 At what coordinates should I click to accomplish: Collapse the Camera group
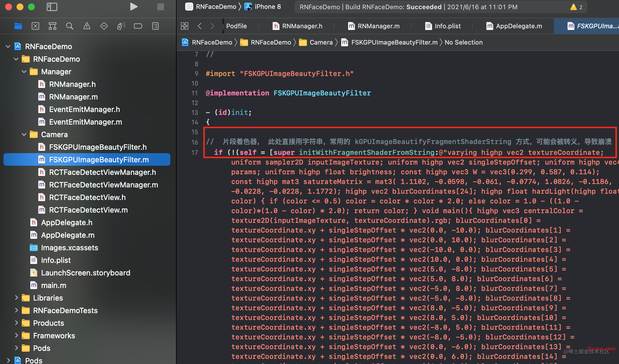coord(24,134)
